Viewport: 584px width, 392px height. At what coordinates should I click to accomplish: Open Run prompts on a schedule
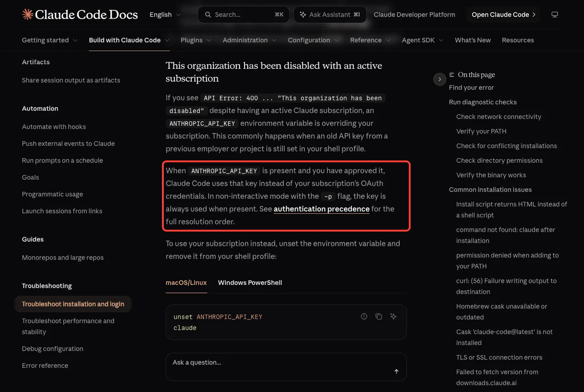pyautogui.click(x=63, y=160)
